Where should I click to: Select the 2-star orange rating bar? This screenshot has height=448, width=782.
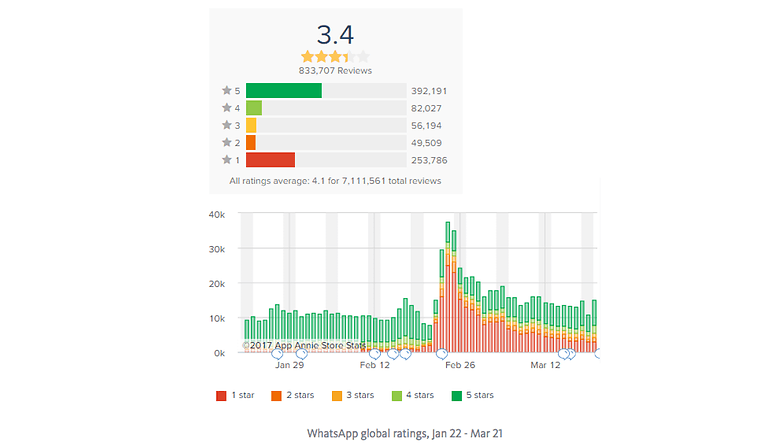pyautogui.click(x=251, y=143)
